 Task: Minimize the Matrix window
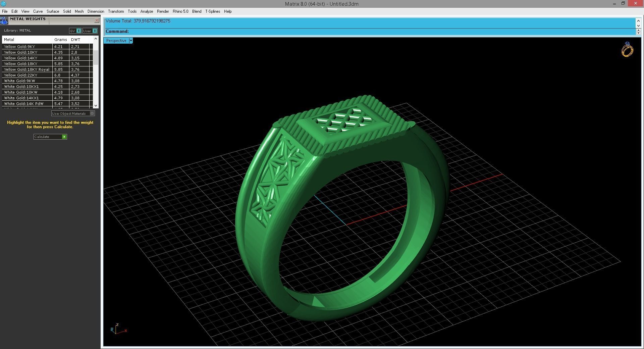614,4
